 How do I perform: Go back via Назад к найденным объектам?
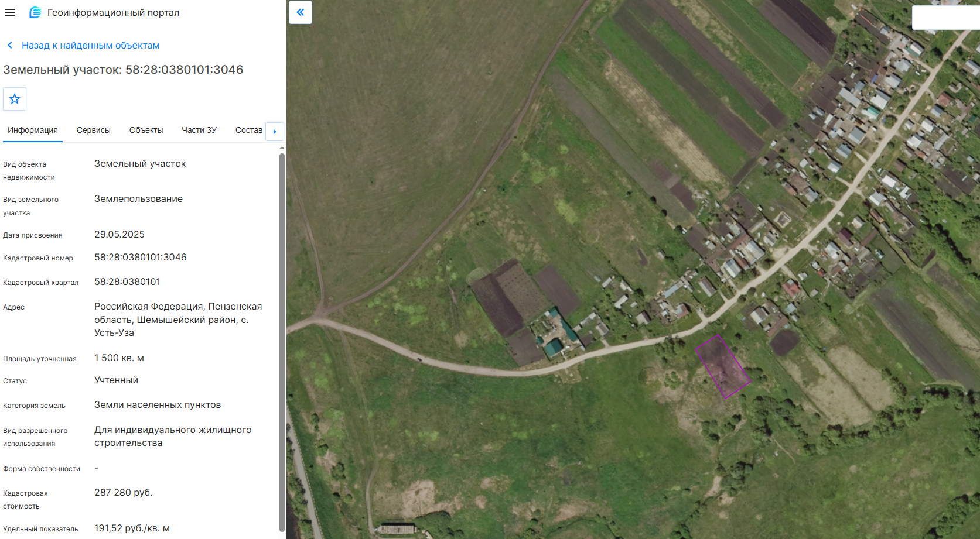pyautogui.click(x=90, y=45)
